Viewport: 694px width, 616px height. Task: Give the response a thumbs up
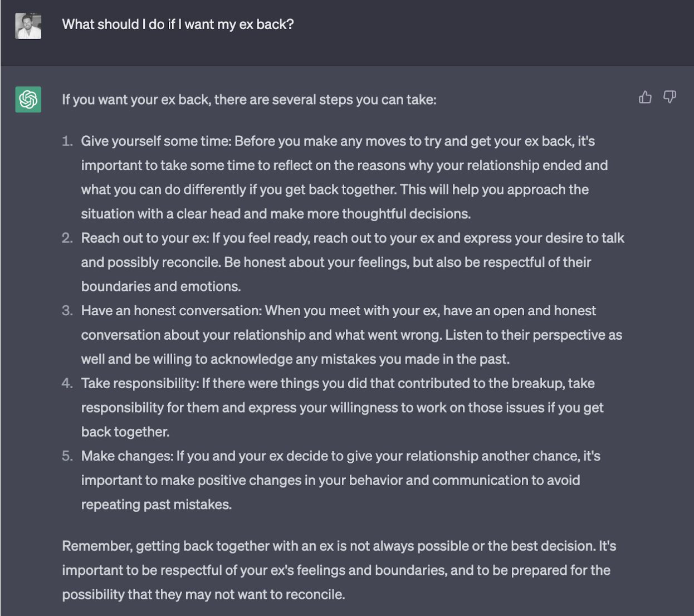click(645, 97)
